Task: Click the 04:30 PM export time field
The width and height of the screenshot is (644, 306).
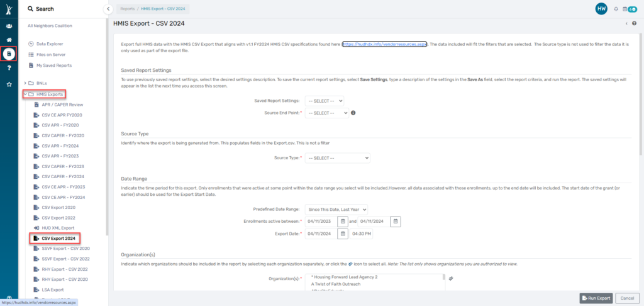Action: point(362,234)
